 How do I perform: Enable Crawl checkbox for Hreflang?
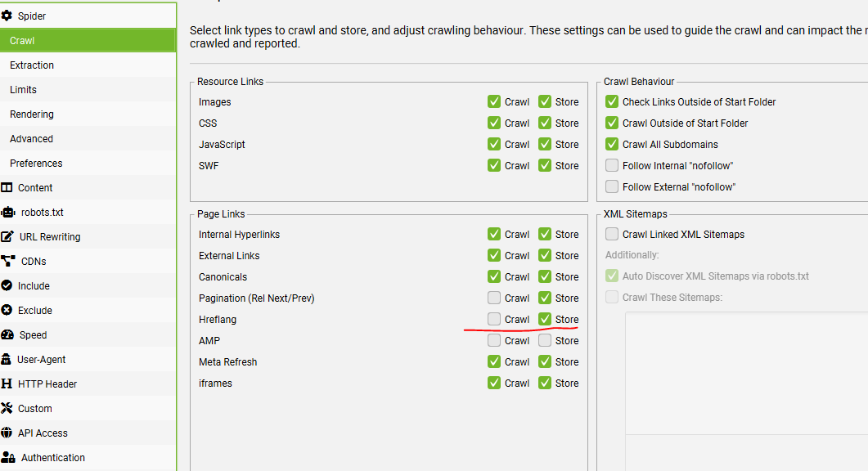click(x=494, y=319)
